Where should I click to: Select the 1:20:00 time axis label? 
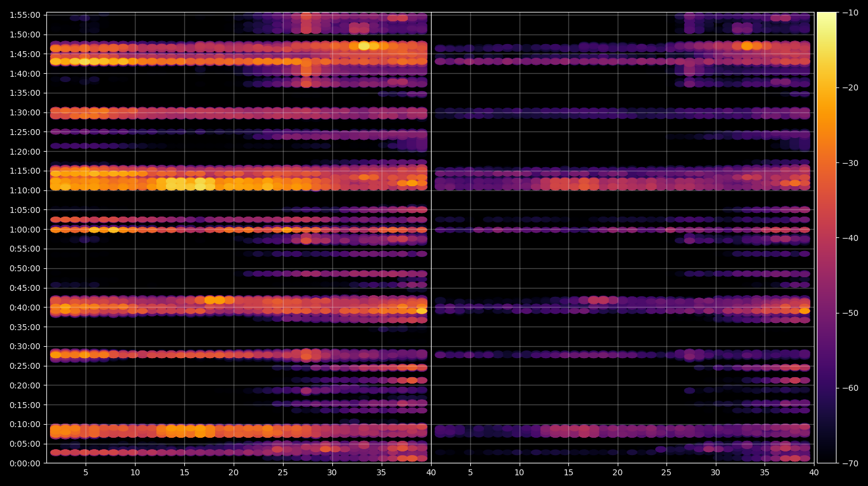click(25, 152)
